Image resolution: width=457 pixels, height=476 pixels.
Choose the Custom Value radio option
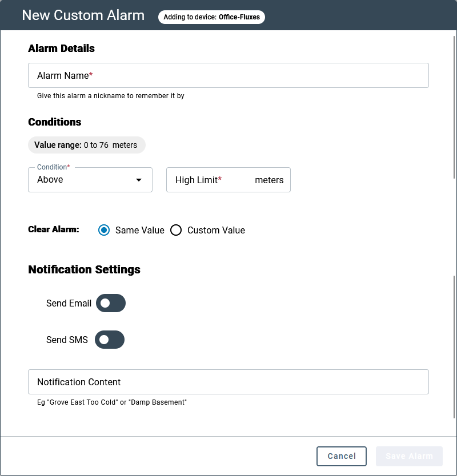[x=176, y=230]
